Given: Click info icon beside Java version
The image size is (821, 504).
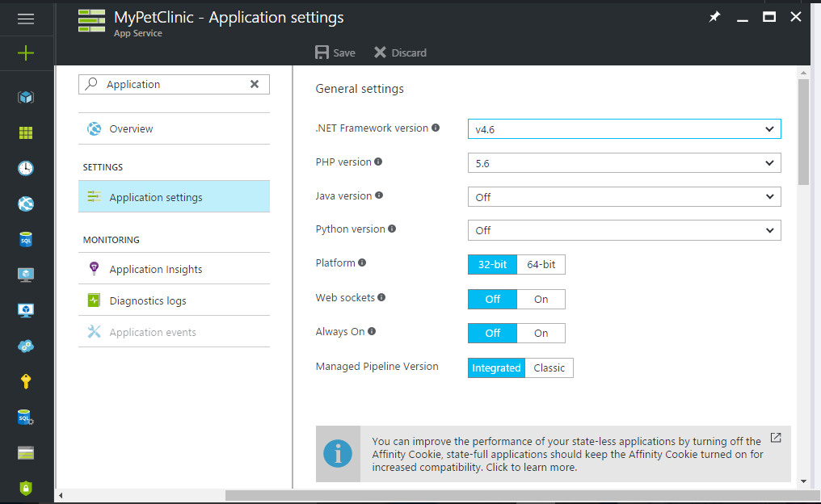Looking at the screenshot, I should (x=379, y=195).
